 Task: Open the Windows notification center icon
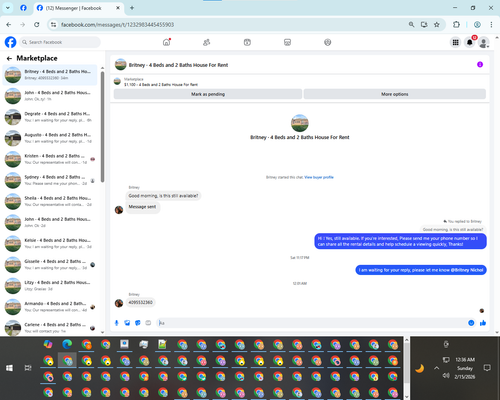click(487, 368)
